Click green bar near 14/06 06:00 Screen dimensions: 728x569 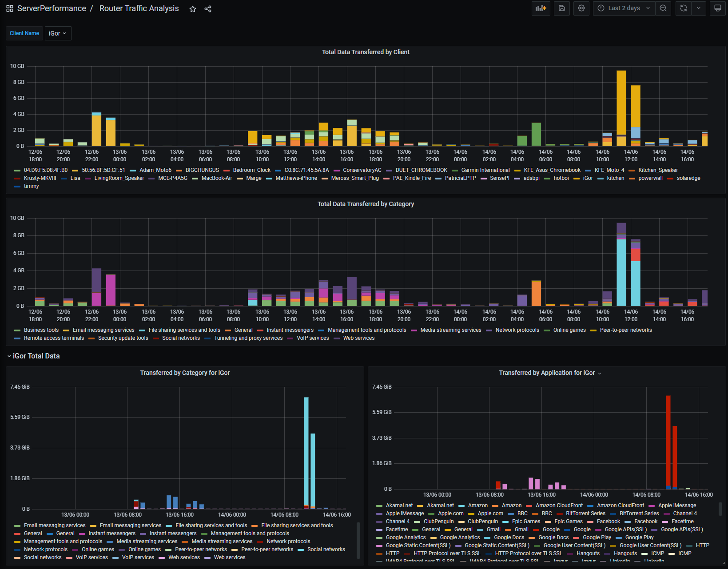tap(536, 134)
